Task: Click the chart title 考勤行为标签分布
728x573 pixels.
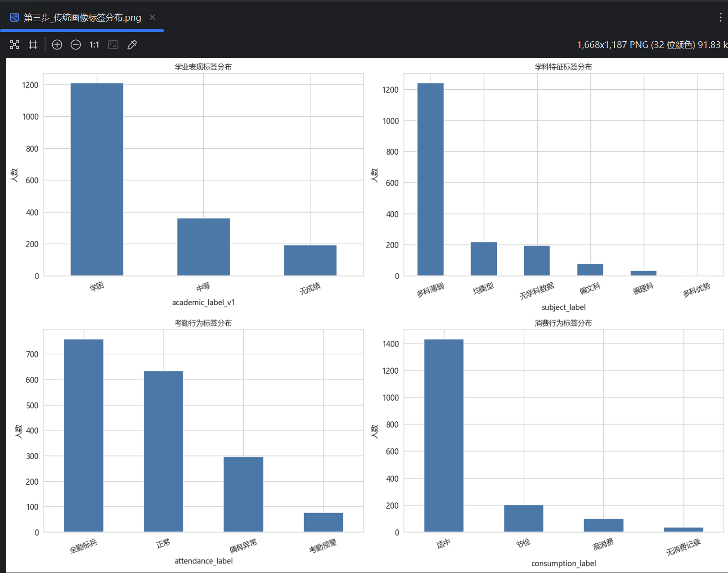Action: 203,323
